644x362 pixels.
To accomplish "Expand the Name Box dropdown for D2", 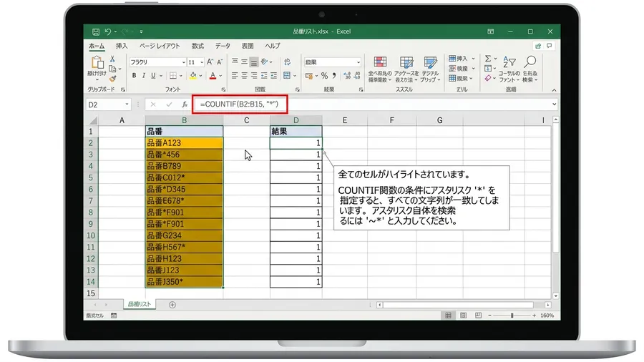I will [127, 104].
